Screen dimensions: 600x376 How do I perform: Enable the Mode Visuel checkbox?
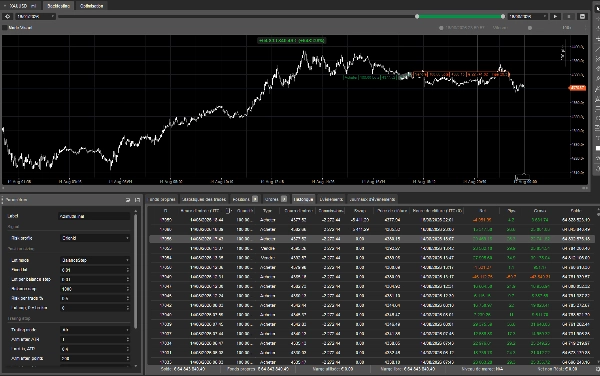(x=5, y=28)
